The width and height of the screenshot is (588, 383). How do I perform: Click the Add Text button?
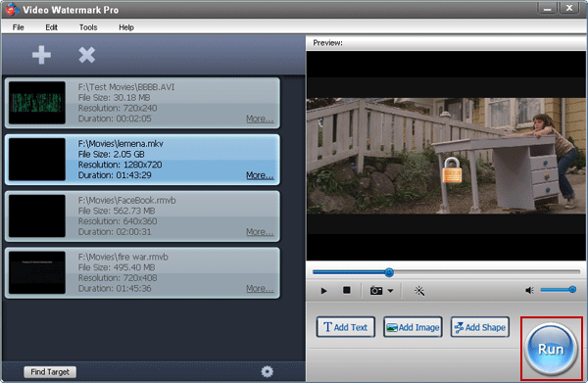point(345,327)
